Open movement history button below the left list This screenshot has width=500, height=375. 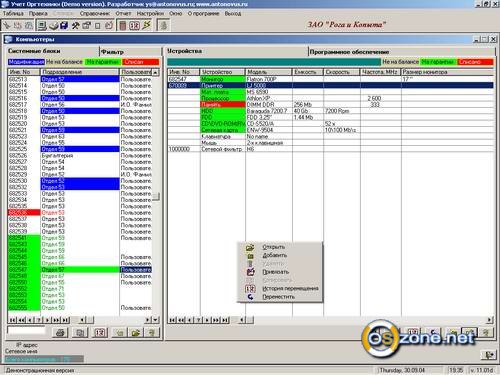pos(100,332)
